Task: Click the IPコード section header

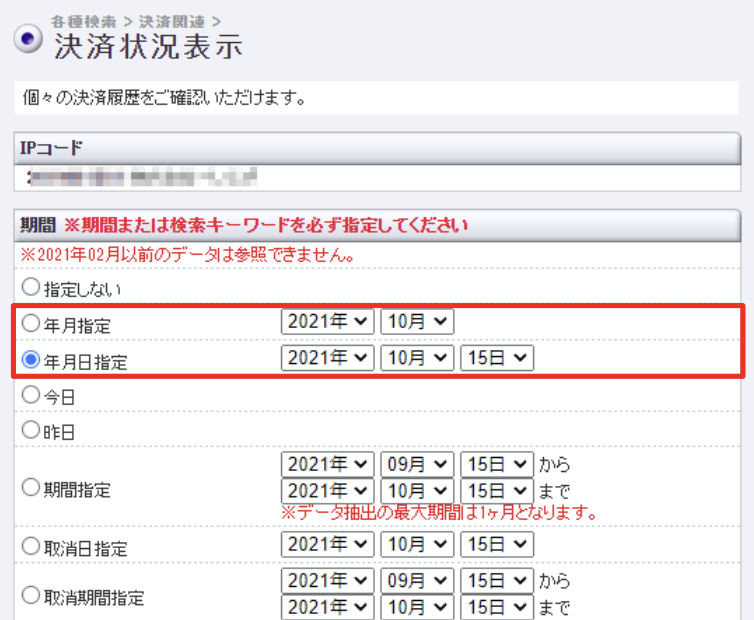Action: click(377, 148)
